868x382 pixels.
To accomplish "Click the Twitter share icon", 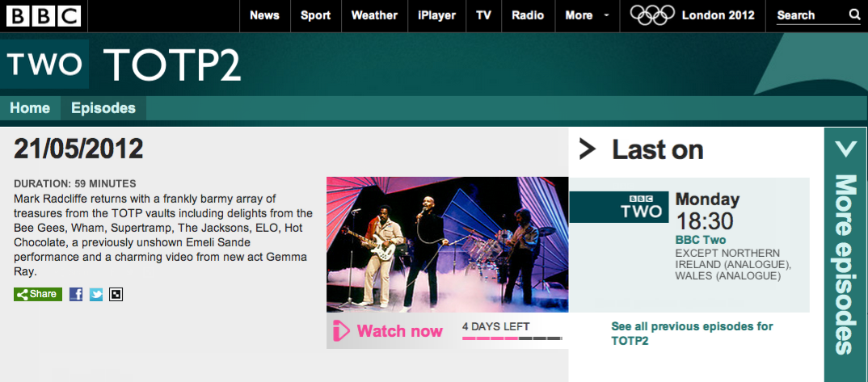I will (x=96, y=295).
